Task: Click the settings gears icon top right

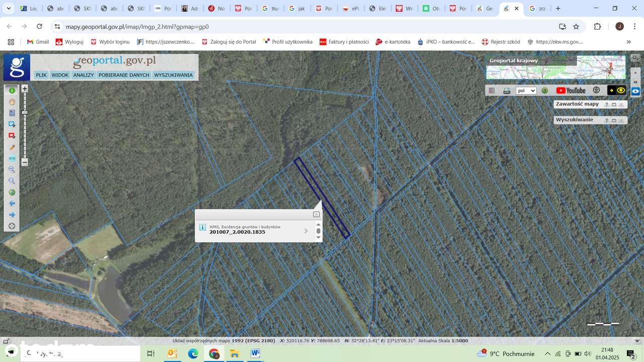Action: 635,58
